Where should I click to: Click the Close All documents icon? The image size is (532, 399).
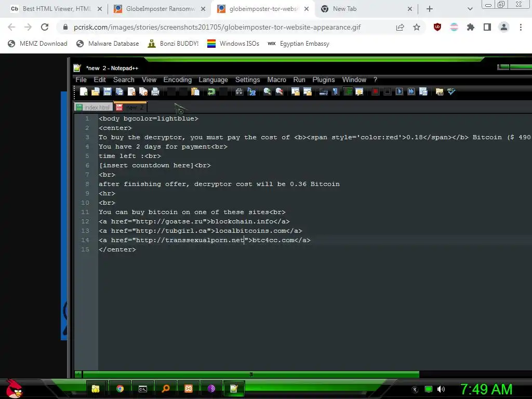click(143, 91)
